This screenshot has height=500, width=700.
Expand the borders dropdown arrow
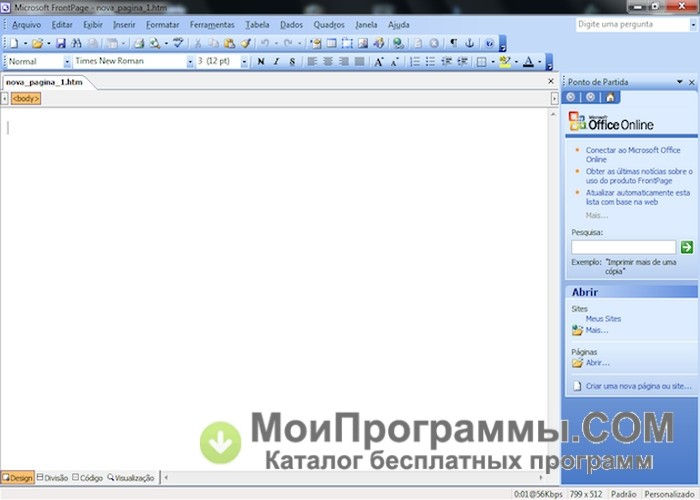[x=493, y=62]
